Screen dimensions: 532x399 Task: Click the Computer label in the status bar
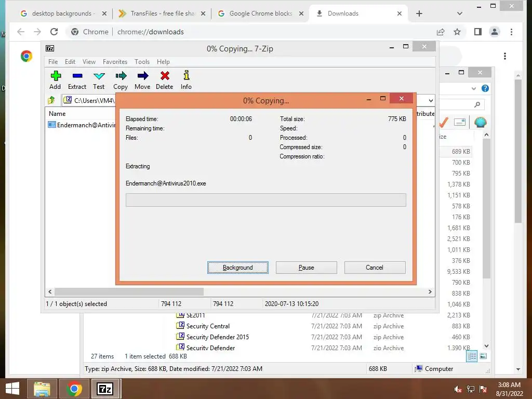pos(438,369)
